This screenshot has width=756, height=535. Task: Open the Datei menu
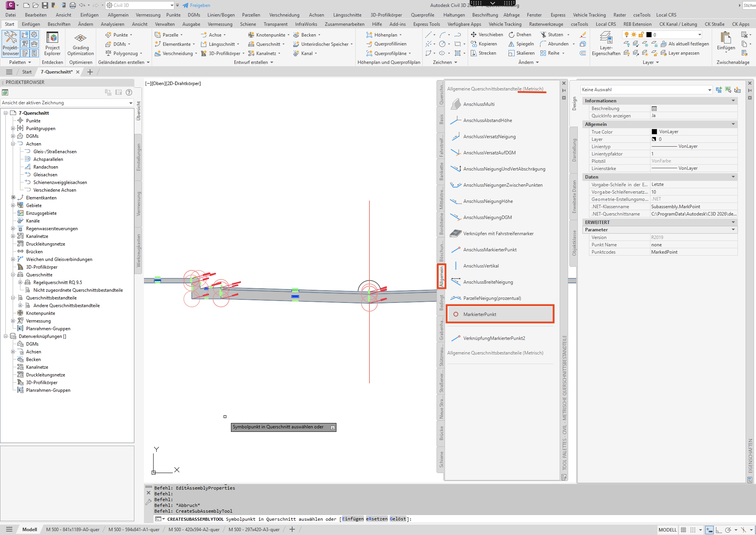tap(11, 15)
